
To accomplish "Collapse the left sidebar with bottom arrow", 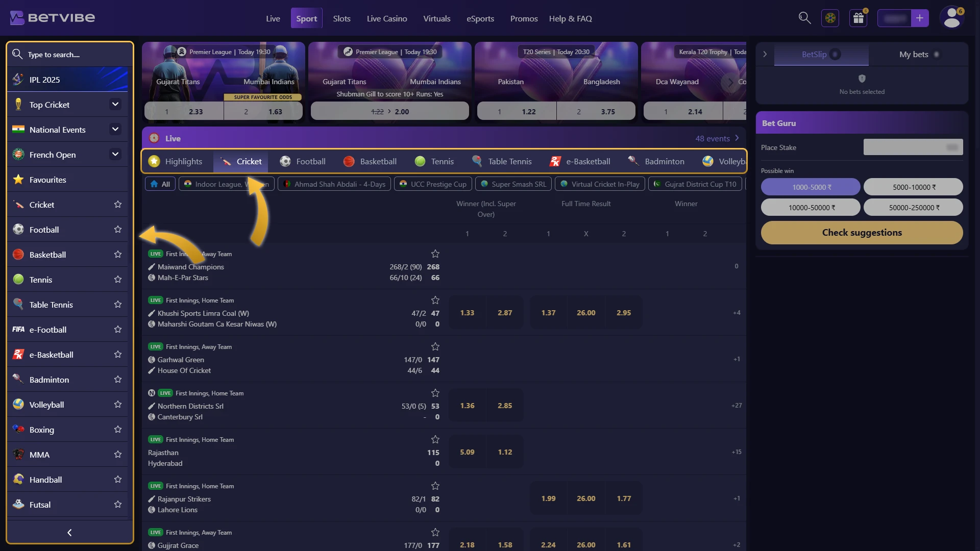I will pos(69,533).
